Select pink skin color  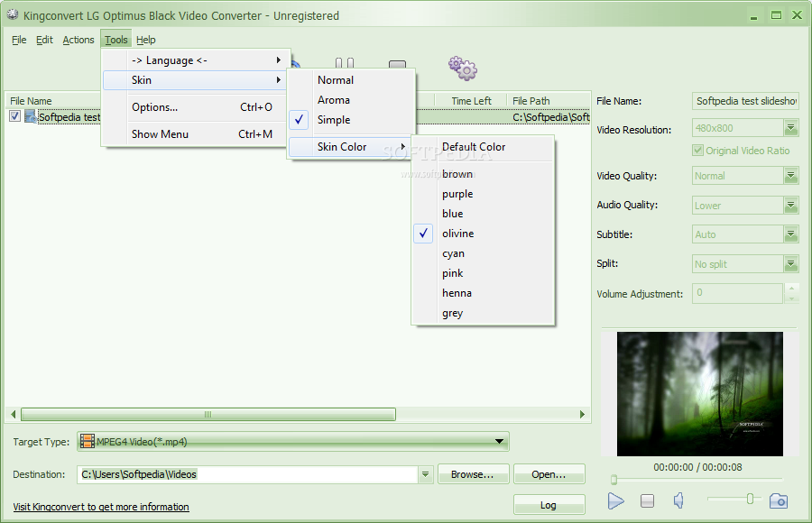click(483, 273)
